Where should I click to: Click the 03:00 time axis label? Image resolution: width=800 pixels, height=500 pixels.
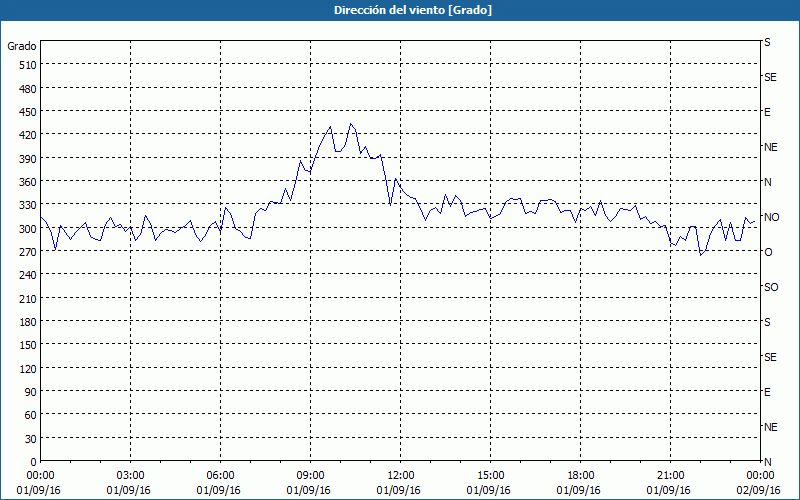(x=130, y=476)
